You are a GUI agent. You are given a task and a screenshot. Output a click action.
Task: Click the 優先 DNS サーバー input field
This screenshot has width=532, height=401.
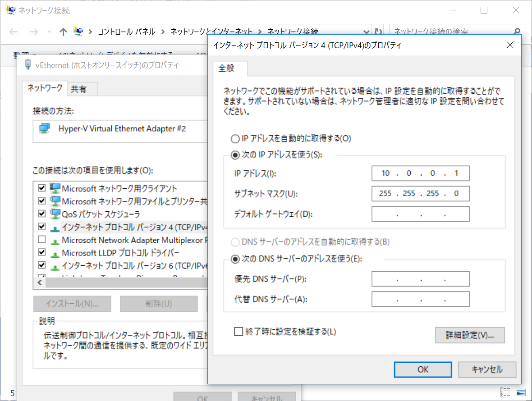(420, 279)
